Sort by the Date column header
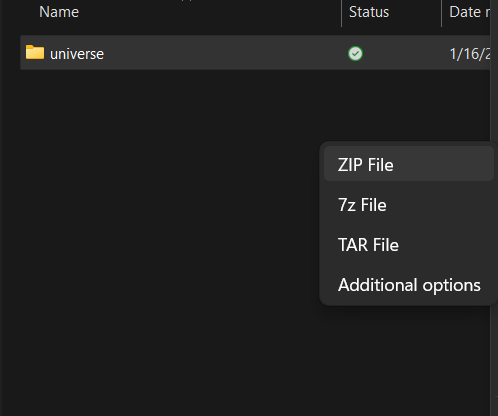 coord(469,12)
